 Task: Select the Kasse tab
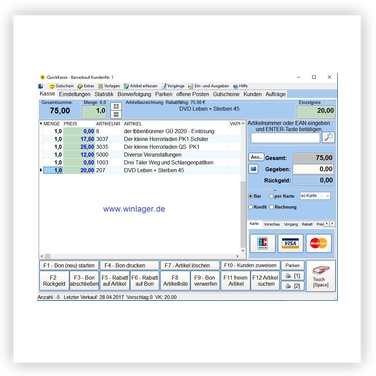[47, 94]
